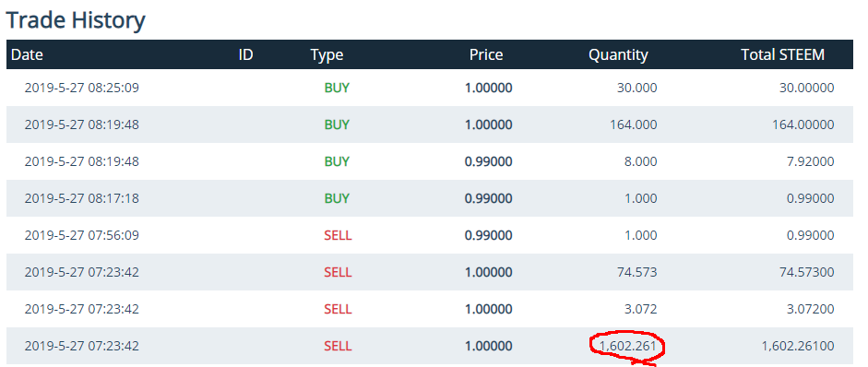The image size is (868, 367).
Task: Click the quantity 30.000
Action: coord(637,88)
